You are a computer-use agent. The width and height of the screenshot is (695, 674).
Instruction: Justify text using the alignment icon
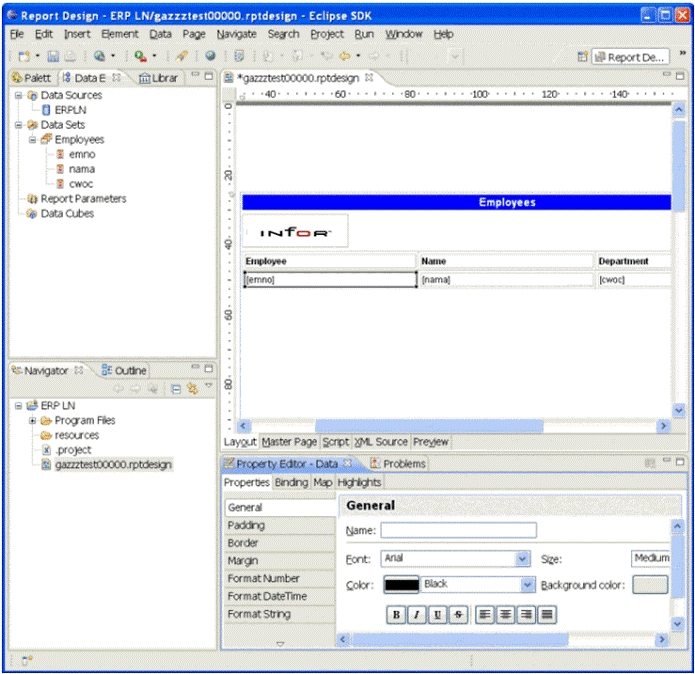547,615
